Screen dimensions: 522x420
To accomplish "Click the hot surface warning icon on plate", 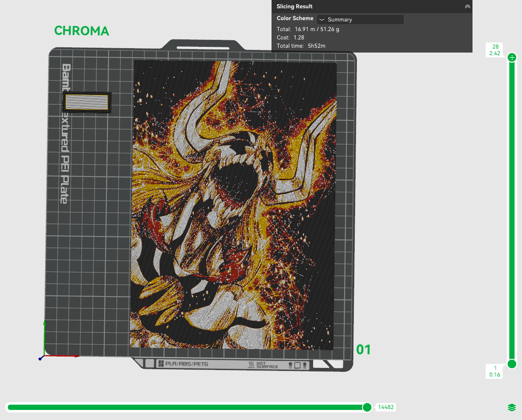I will point(251,365).
